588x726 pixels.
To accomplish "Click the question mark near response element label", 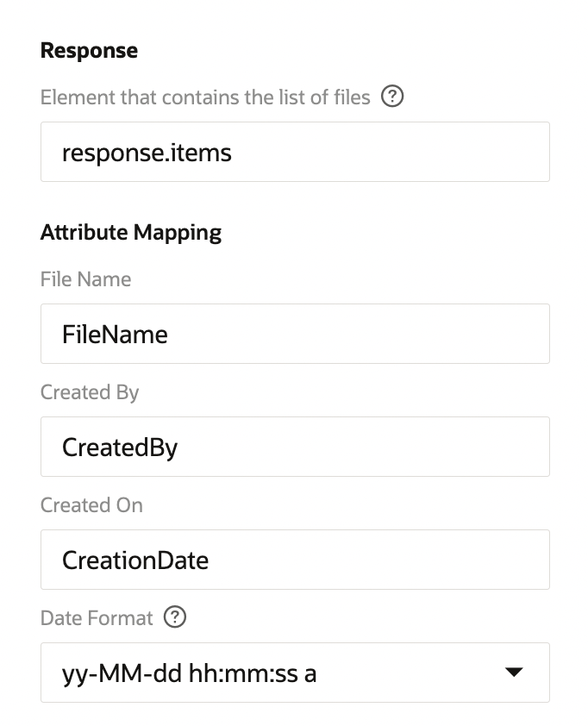I will 392,97.
